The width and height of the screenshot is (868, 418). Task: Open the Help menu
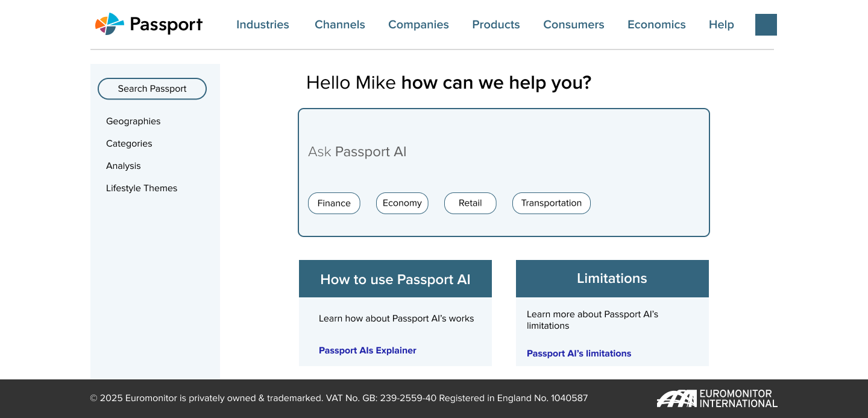[x=721, y=25]
